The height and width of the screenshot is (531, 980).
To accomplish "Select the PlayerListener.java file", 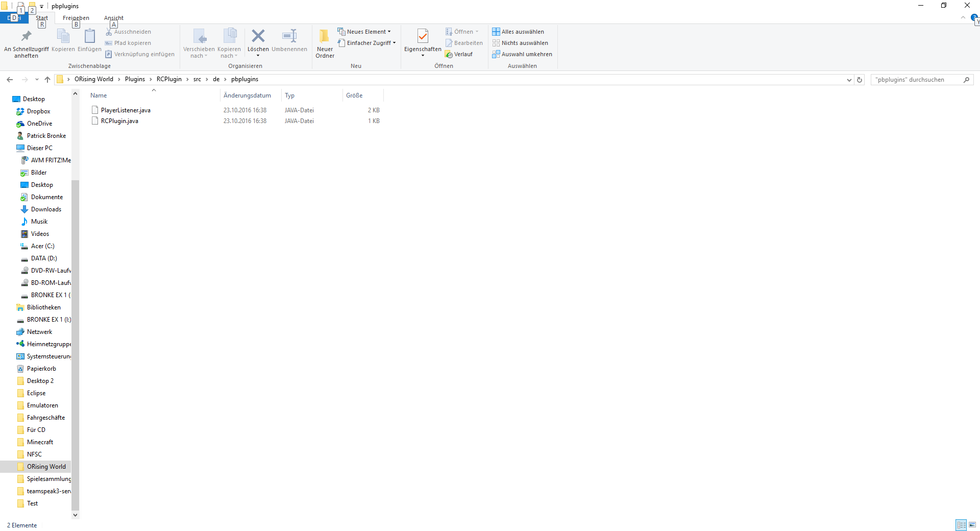I will (x=126, y=110).
